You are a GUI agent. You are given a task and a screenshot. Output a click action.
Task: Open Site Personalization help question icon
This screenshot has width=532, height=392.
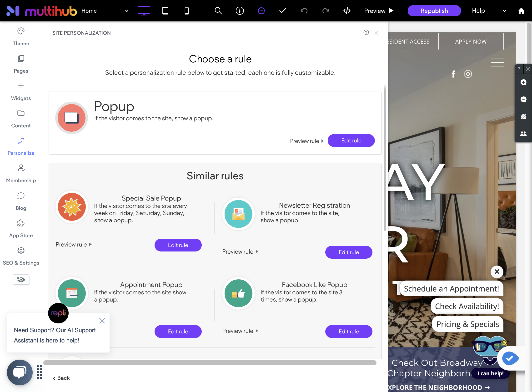pos(366,32)
